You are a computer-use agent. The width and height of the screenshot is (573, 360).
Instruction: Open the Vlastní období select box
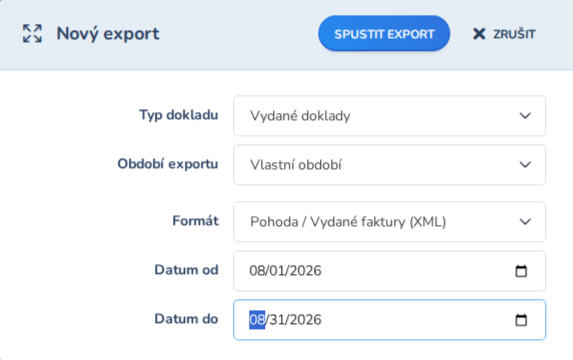tap(390, 165)
